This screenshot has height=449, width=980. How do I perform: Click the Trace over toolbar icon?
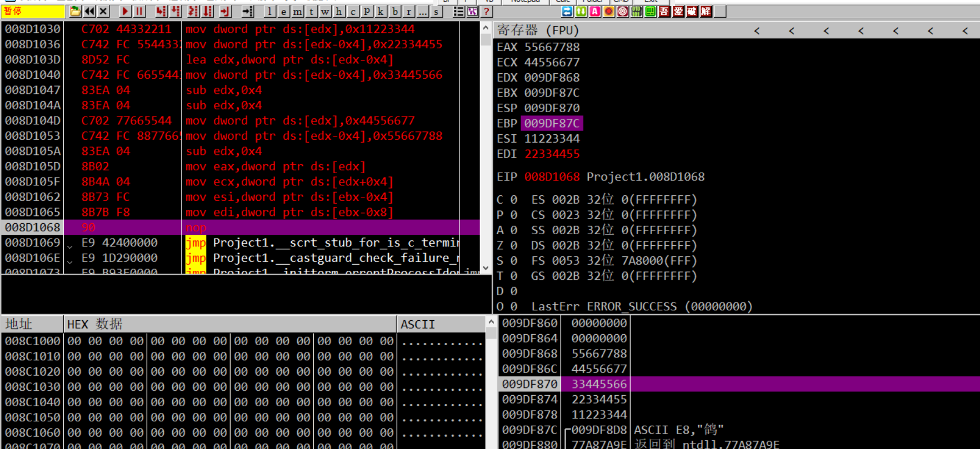click(x=208, y=11)
